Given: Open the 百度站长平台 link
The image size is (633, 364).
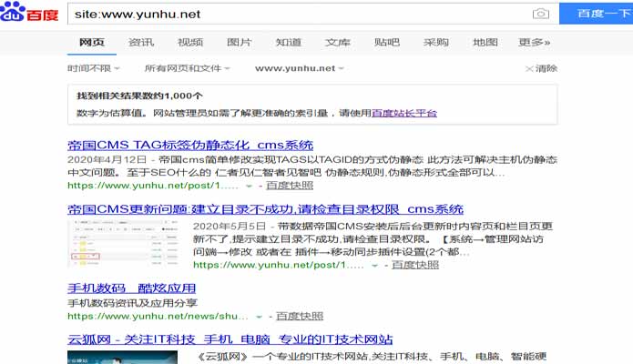Looking at the screenshot, I should 404,114.
